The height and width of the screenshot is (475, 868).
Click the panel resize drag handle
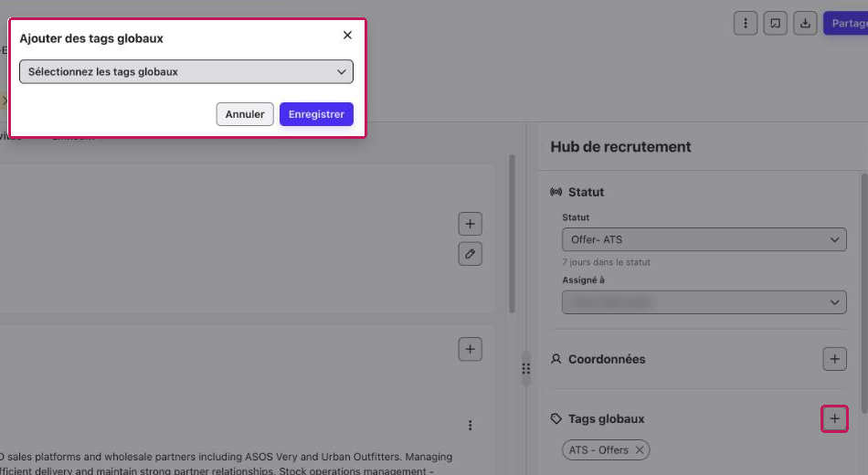tap(526, 368)
